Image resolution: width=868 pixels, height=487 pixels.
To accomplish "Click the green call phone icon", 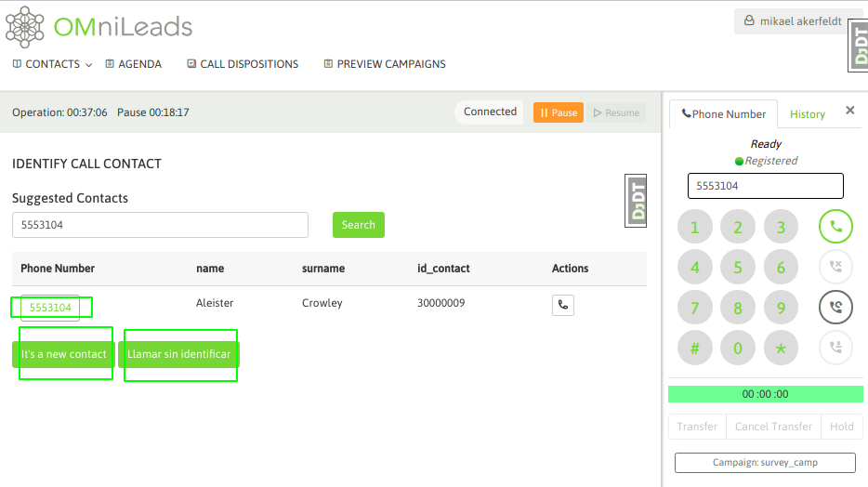I will (835, 227).
